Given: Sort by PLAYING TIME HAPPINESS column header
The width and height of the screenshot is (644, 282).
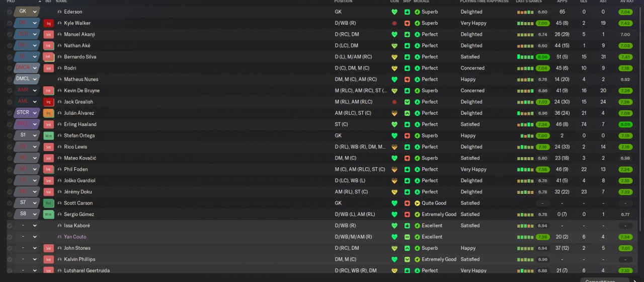Looking at the screenshot, I should (x=484, y=2).
